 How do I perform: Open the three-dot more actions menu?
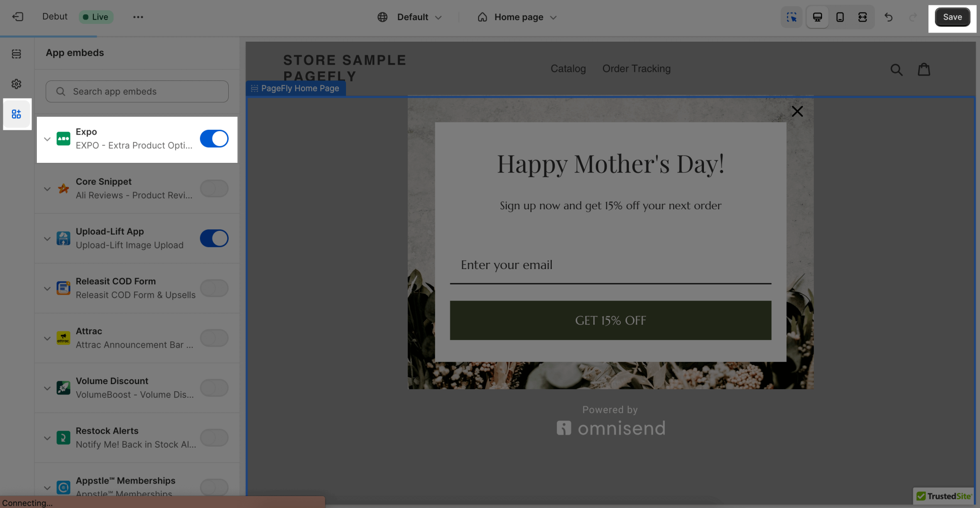pos(138,17)
